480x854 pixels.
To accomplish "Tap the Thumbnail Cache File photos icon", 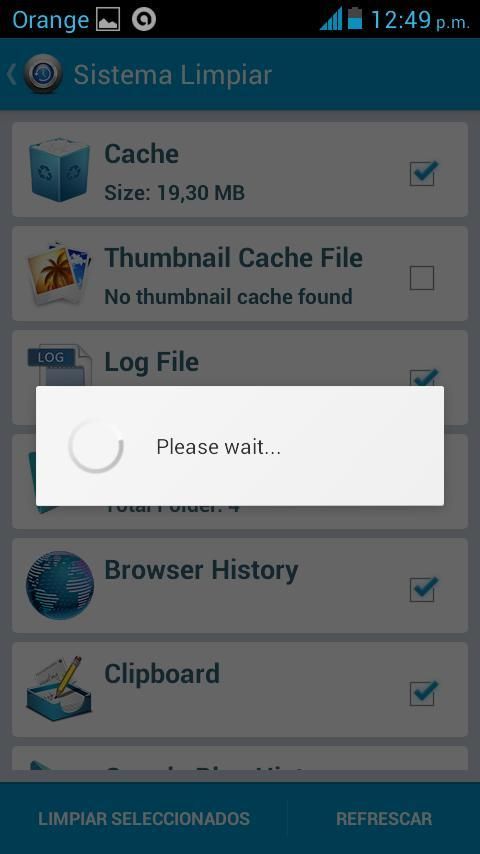I will (x=59, y=273).
